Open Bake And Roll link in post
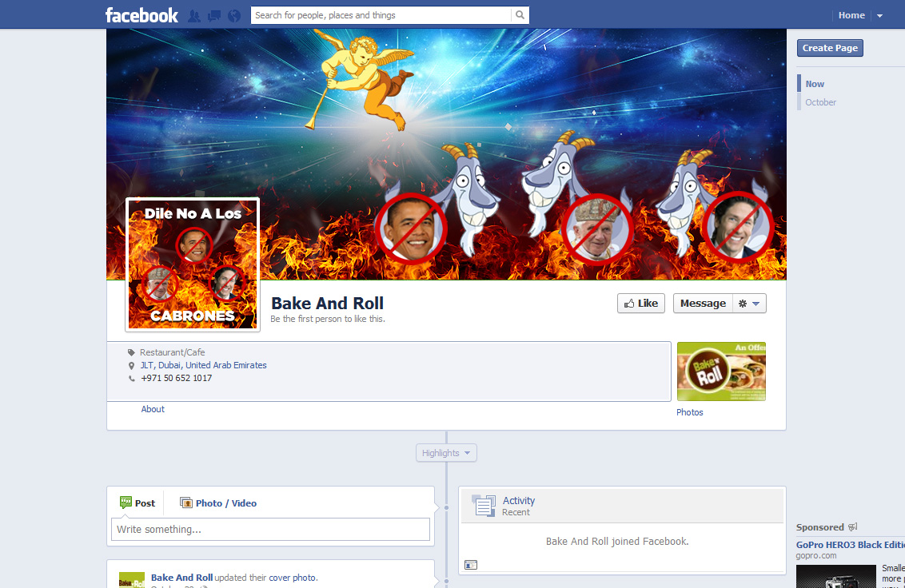Screen dimensions: 905x588 point(181,577)
